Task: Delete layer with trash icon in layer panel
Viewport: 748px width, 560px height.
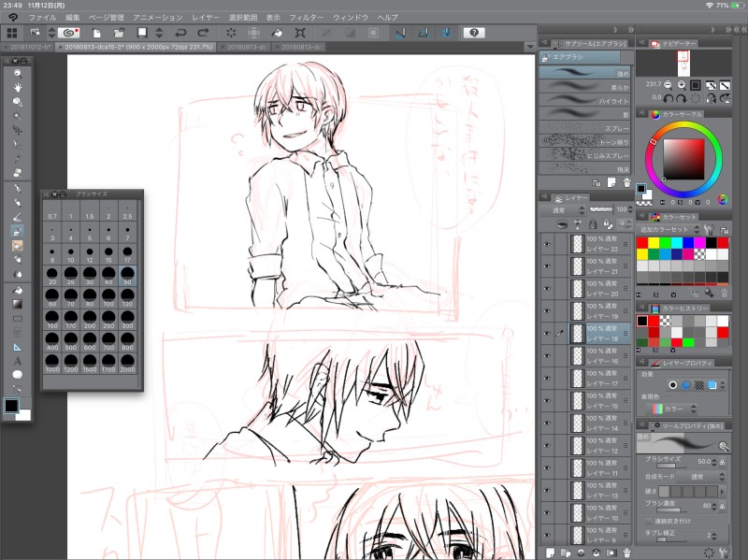Action: pos(626,553)
